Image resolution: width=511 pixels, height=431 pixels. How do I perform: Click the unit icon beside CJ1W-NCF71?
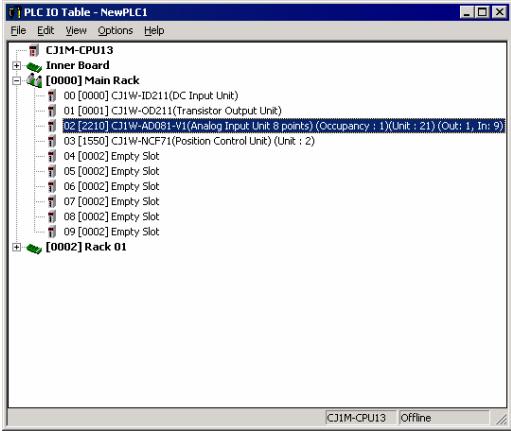[x=52, y=141]
